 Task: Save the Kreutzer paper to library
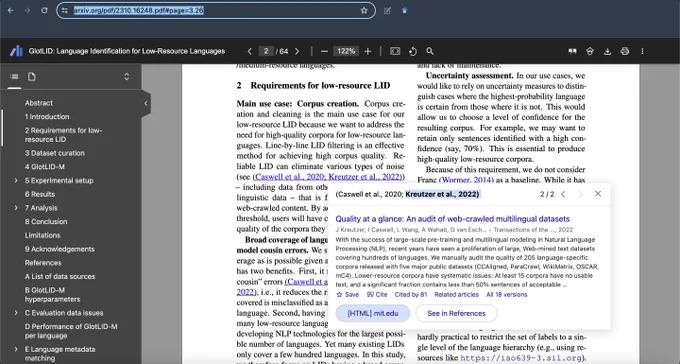(x=347, y=295)
